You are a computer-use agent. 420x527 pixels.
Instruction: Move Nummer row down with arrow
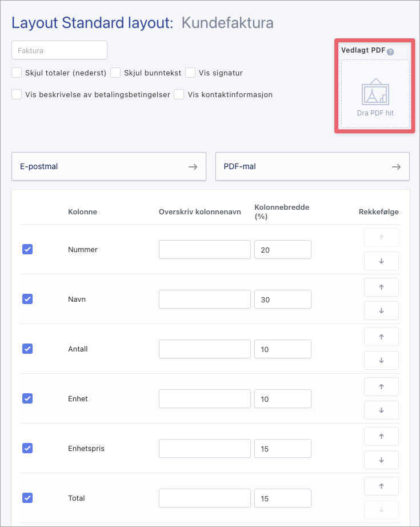(x=381, y=261)
